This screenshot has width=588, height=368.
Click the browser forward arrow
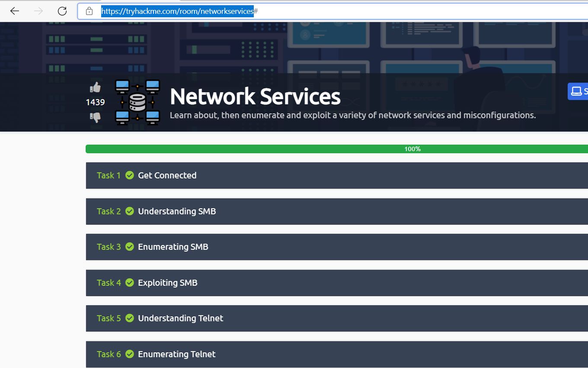click(x=38, y=11)
